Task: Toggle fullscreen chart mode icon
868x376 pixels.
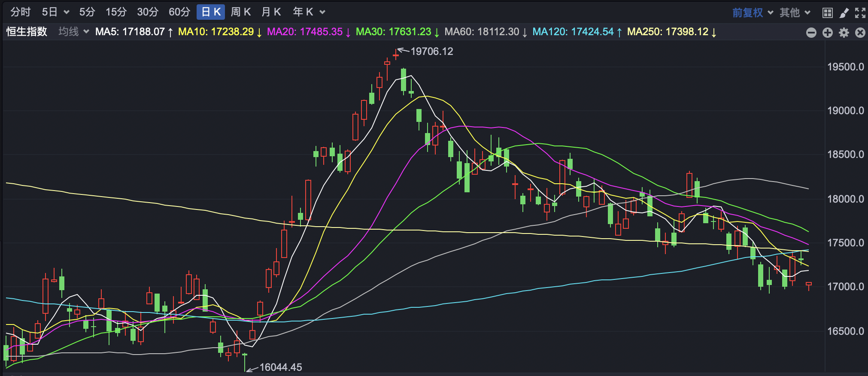Action: pos(860,13)
